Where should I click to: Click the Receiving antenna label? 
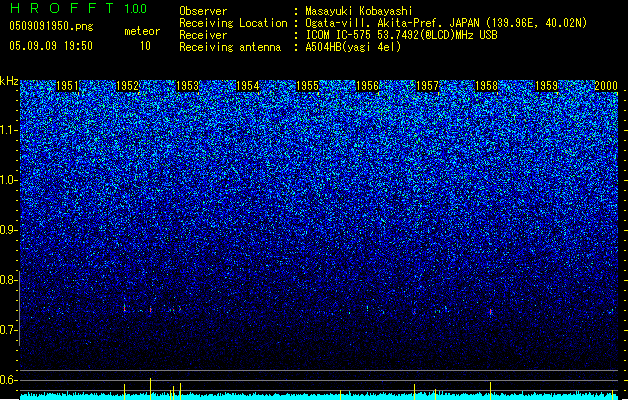coord(230,47)
